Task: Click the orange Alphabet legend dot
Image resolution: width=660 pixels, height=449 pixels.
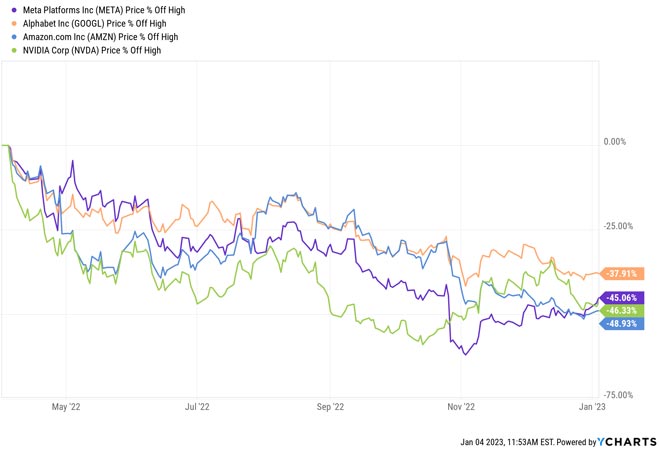Action: (x=9, y=22)
